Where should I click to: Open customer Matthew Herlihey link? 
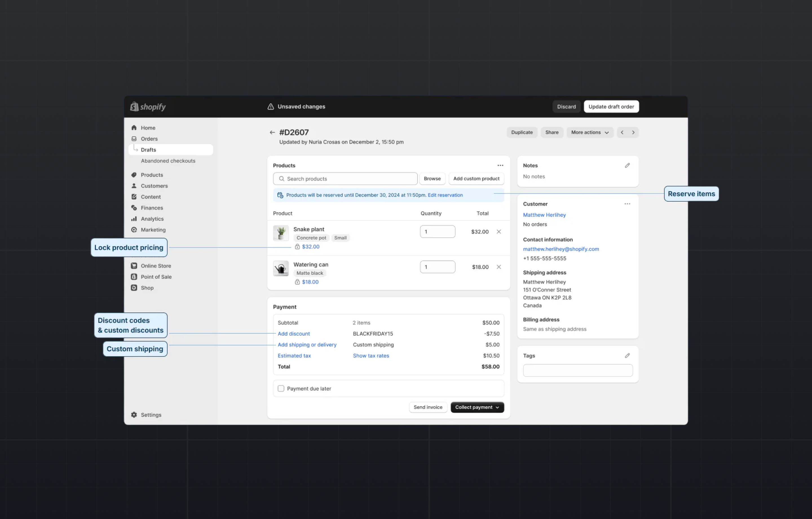click(x=544, y=215)
